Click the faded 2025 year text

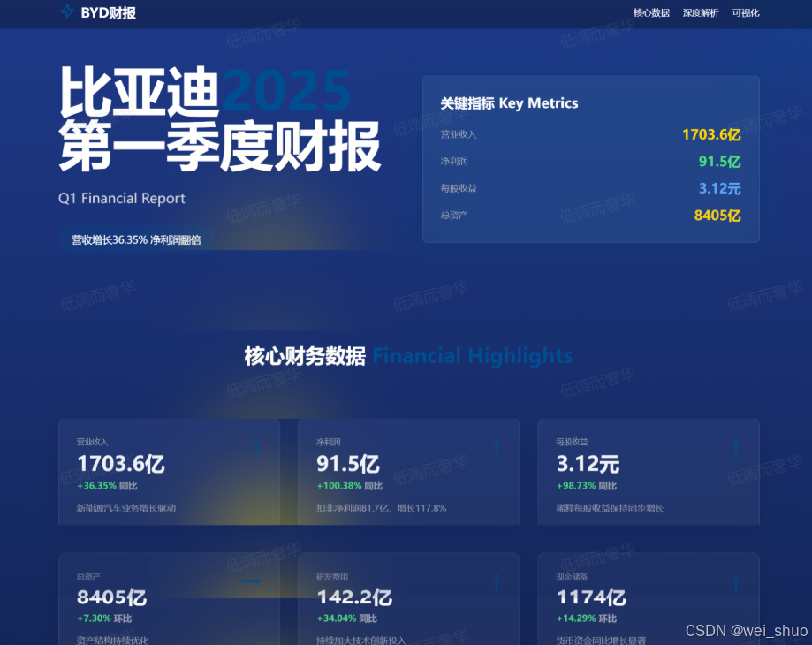[x=286, y=92]
